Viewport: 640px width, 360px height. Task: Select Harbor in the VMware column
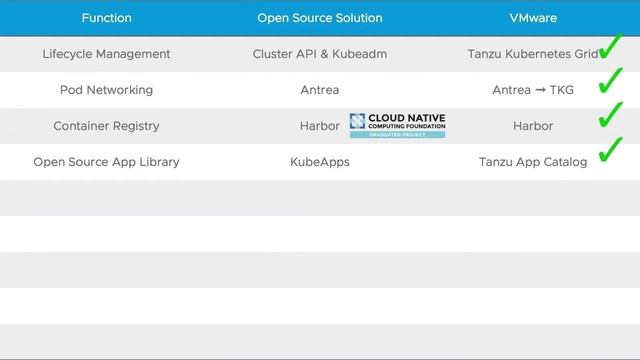click(533, 126)
